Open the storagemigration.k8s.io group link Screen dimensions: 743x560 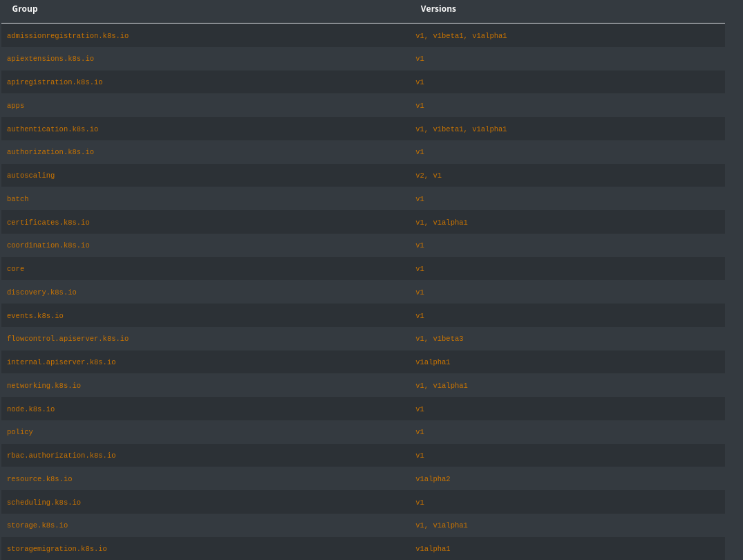pyautogui.click(x=57, y=549)
